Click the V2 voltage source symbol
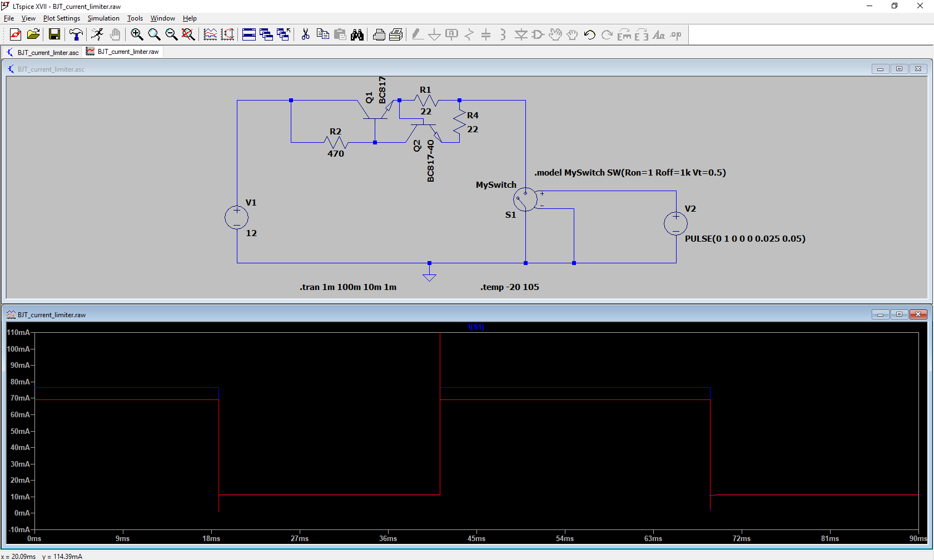The width and height of the screenshot is (934, 560). tap(675, 224)
